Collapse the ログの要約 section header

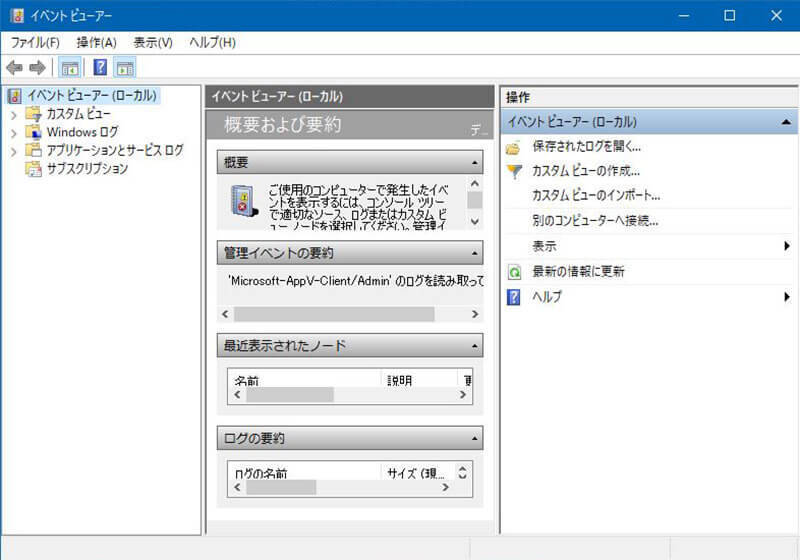[474, 438]
